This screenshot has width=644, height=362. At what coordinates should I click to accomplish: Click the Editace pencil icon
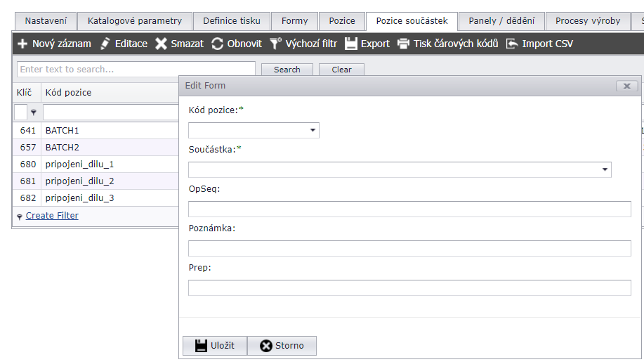[105, 44]
